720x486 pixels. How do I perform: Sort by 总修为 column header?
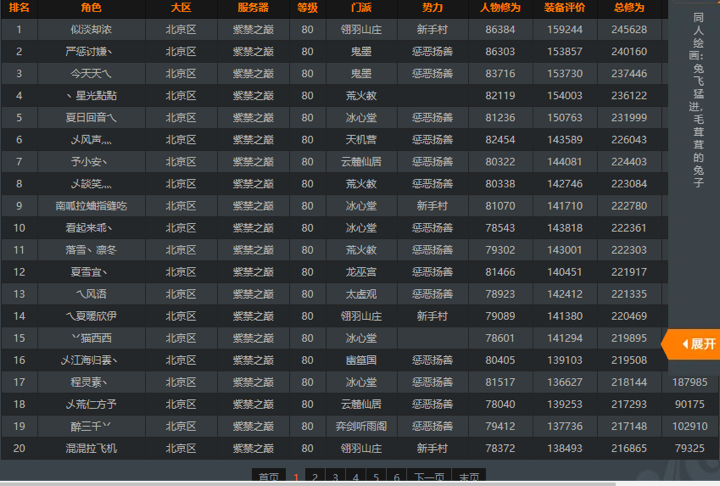[629, 7]
